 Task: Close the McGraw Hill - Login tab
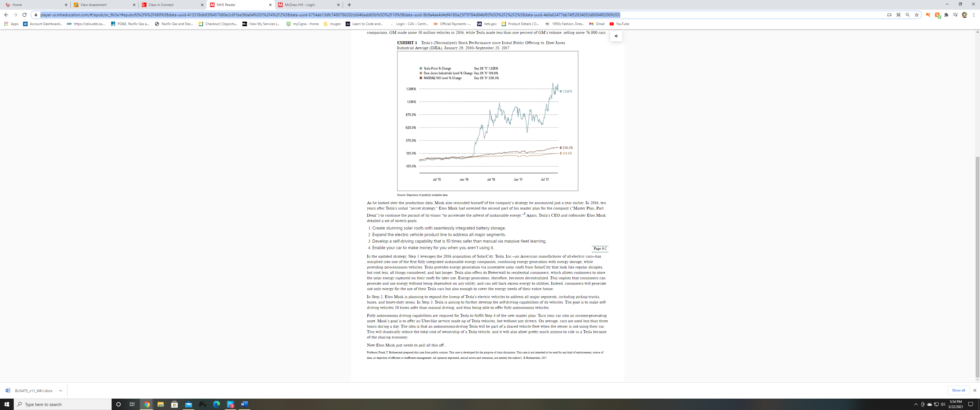pos(338,5)
